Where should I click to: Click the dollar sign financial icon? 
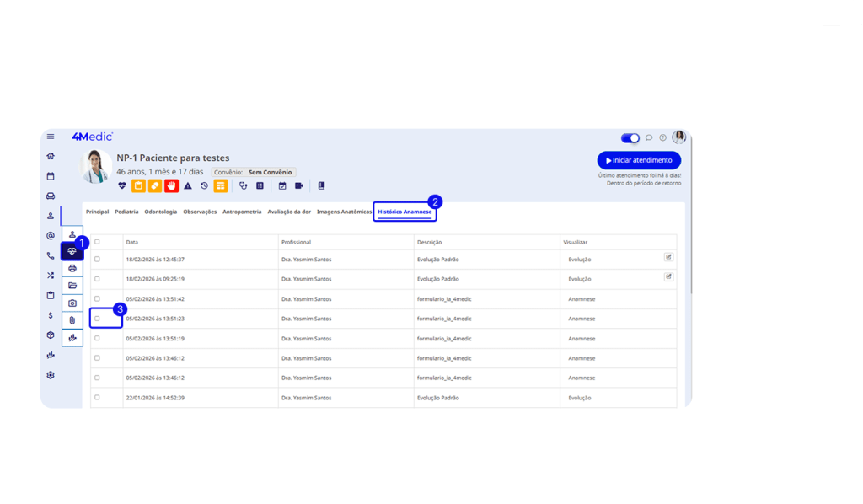click(x=51, y=315)
